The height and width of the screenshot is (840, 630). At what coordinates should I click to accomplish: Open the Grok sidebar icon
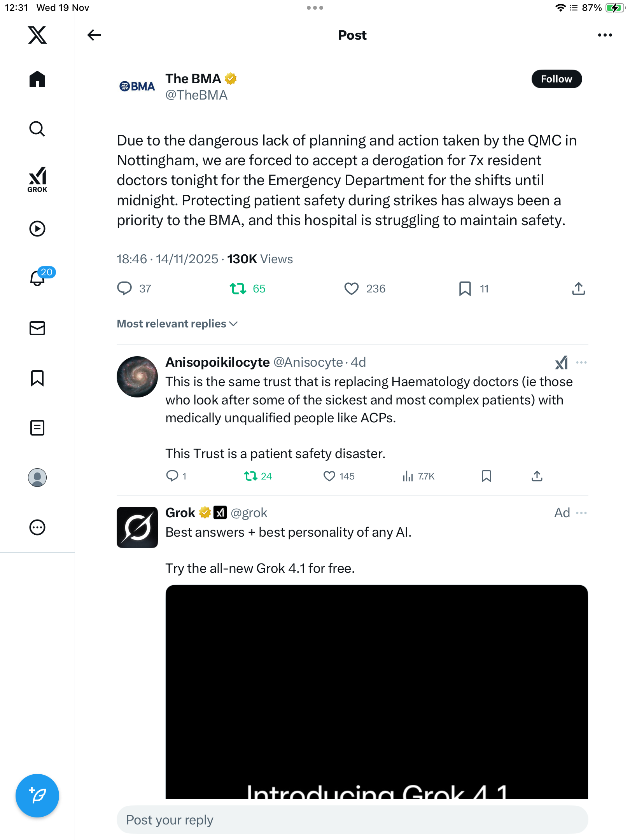(x=37, y=179)
